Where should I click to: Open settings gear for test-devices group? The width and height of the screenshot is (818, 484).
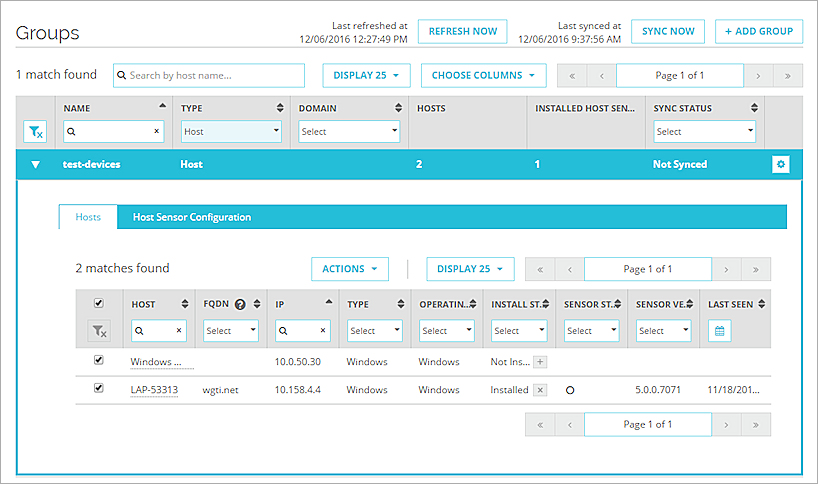(780, 164)
